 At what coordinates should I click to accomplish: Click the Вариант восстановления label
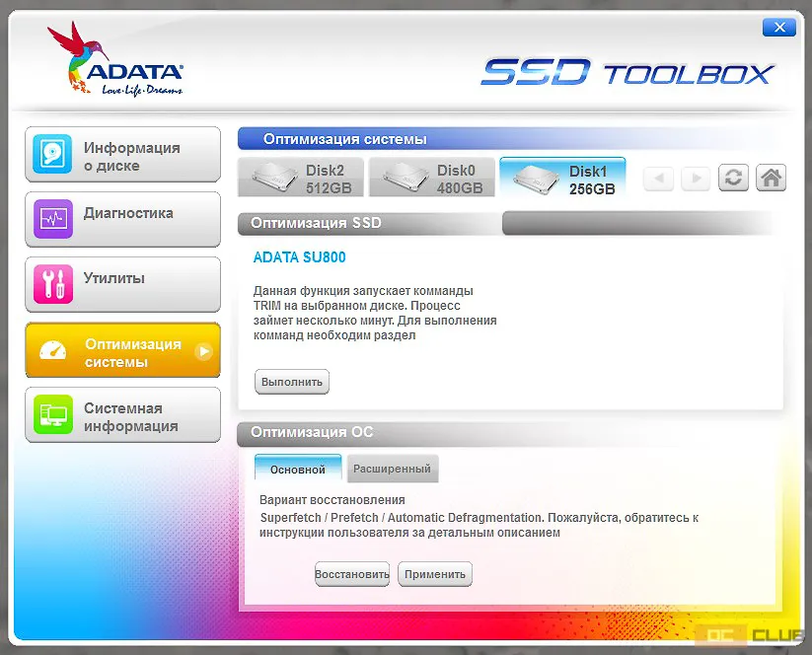click(332, 500)
